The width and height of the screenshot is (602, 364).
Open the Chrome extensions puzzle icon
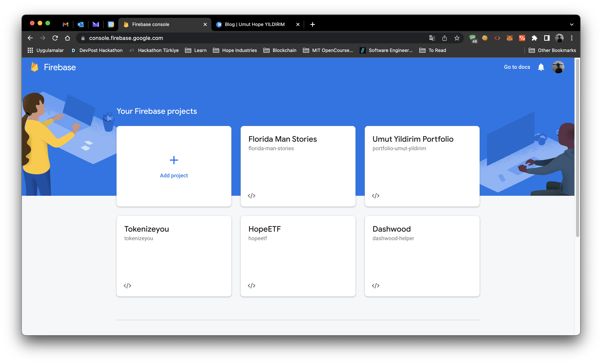pos(535,38)
